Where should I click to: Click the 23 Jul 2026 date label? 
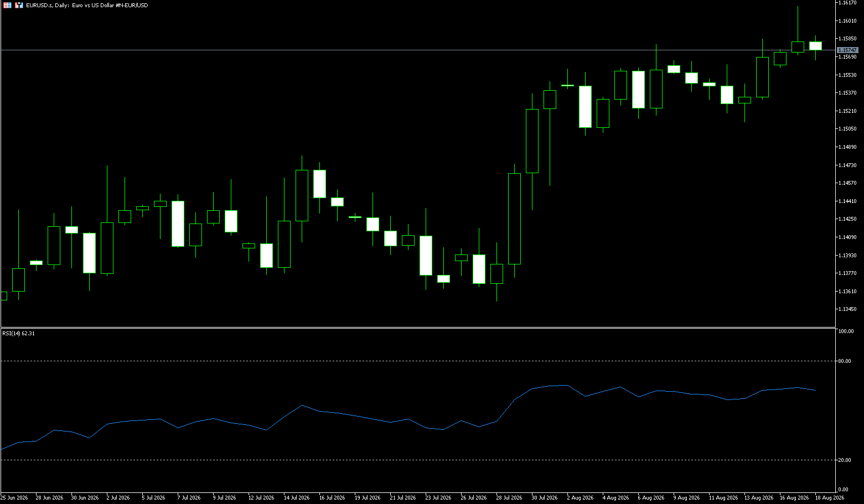(438, 498)
